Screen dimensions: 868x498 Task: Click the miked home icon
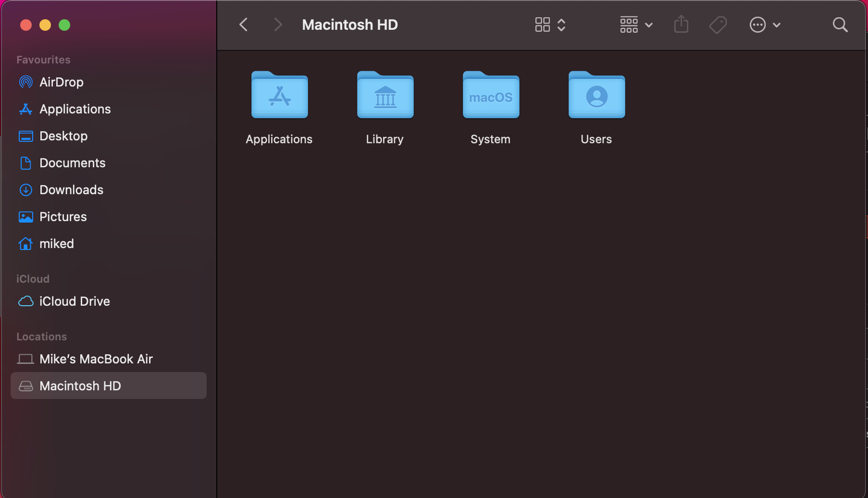(x=26, y=244)
